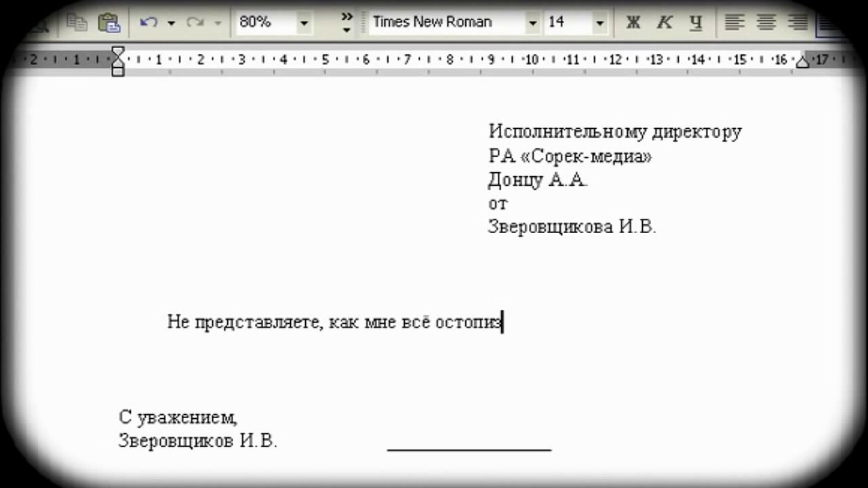Undo the last action
Screen dimensions: 868x488
149,22
